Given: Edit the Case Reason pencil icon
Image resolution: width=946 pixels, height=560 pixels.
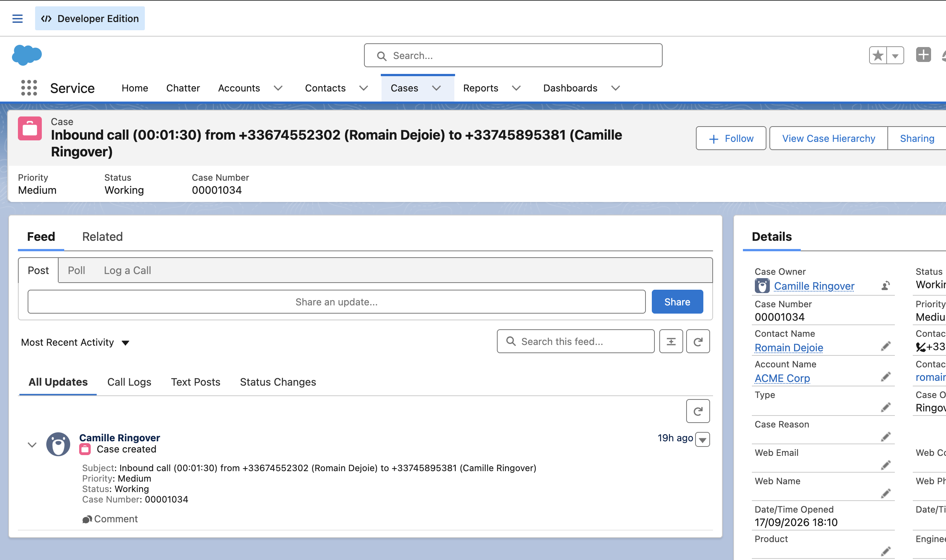Looking at the screenshot, I should 886,436.
